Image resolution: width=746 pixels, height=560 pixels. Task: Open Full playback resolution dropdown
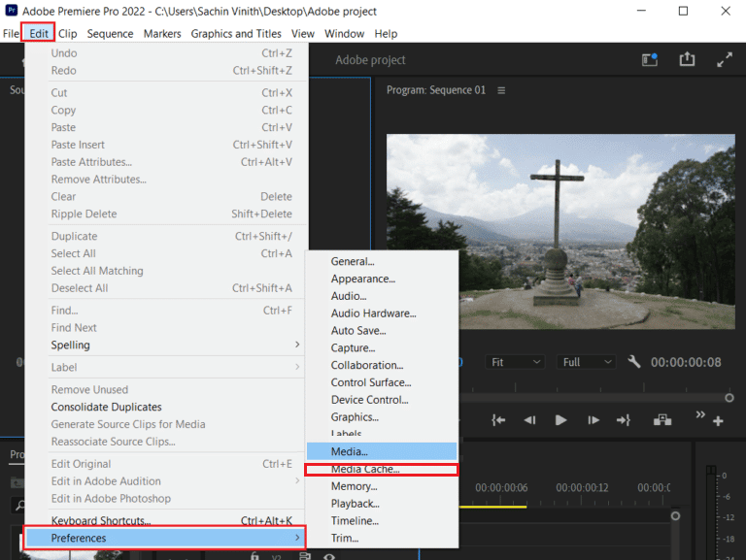pyautogui.click(x=586, y=362)
